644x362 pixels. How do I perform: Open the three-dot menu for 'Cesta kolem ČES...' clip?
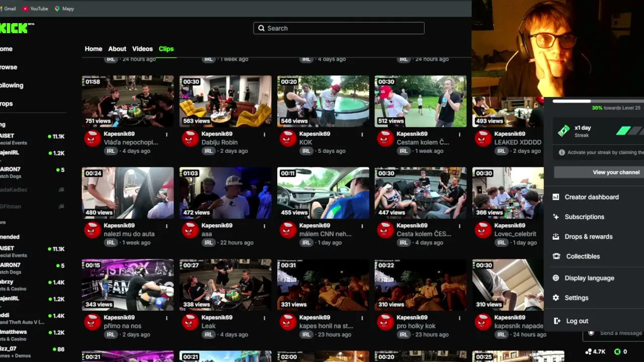[459, 226]
